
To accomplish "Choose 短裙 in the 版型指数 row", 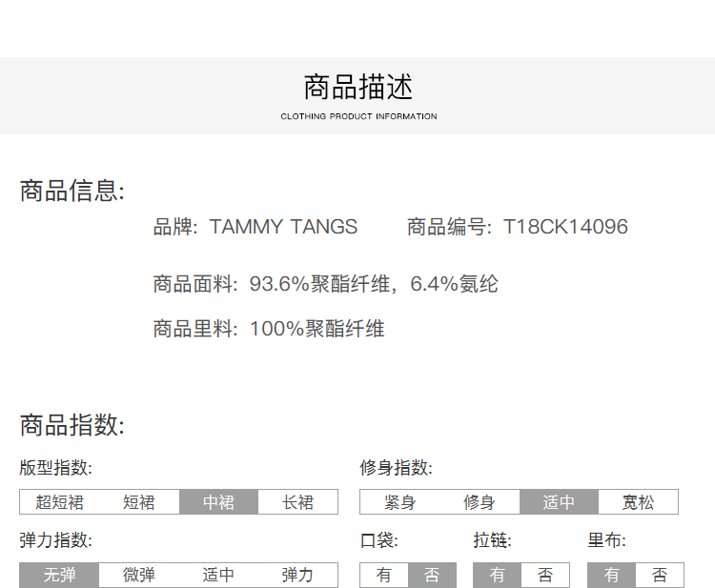I will coord(139,502).
